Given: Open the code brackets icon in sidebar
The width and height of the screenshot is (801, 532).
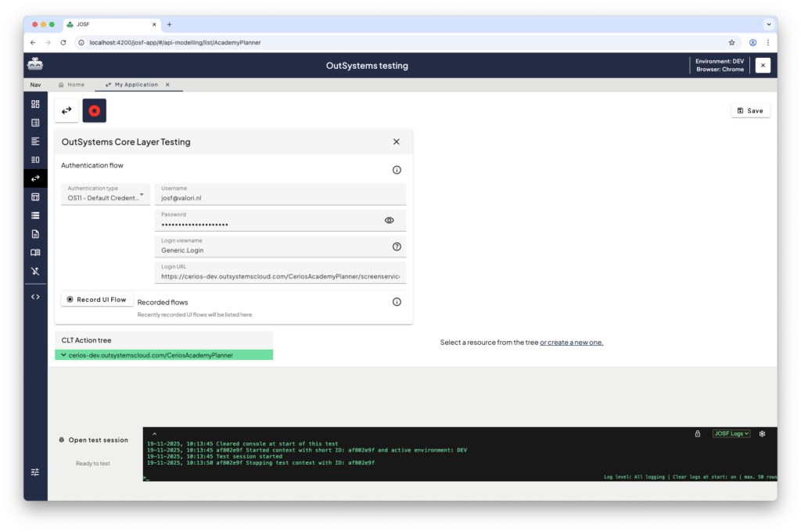Looking at the screenshot, I should (35, 297).
